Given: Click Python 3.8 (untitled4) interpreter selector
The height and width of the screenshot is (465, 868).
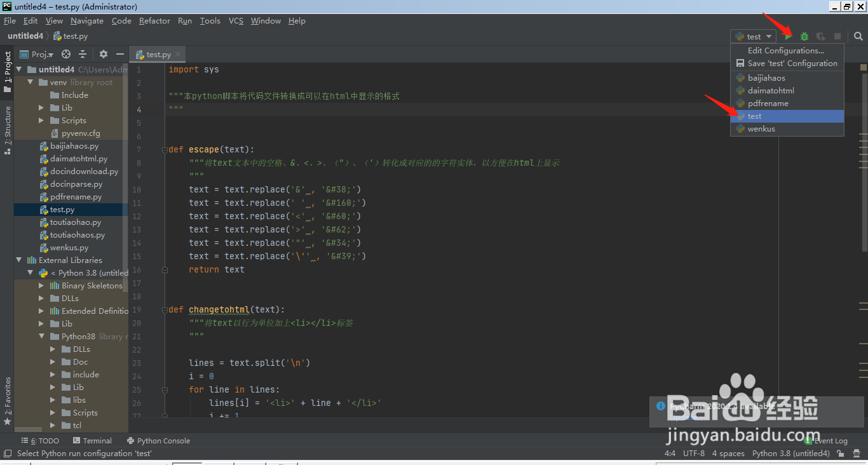Looking at the screenshot, I should click(790, 454).
